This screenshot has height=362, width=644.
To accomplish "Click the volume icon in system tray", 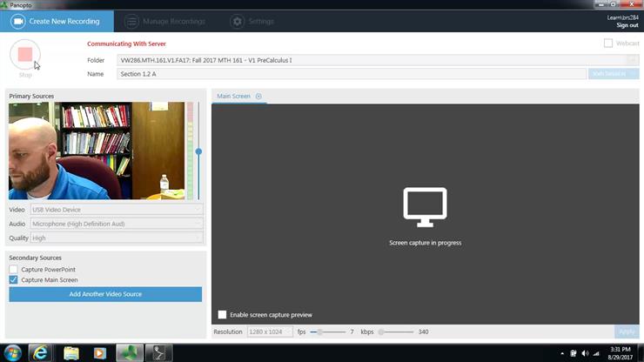I will tap(585, 353).
